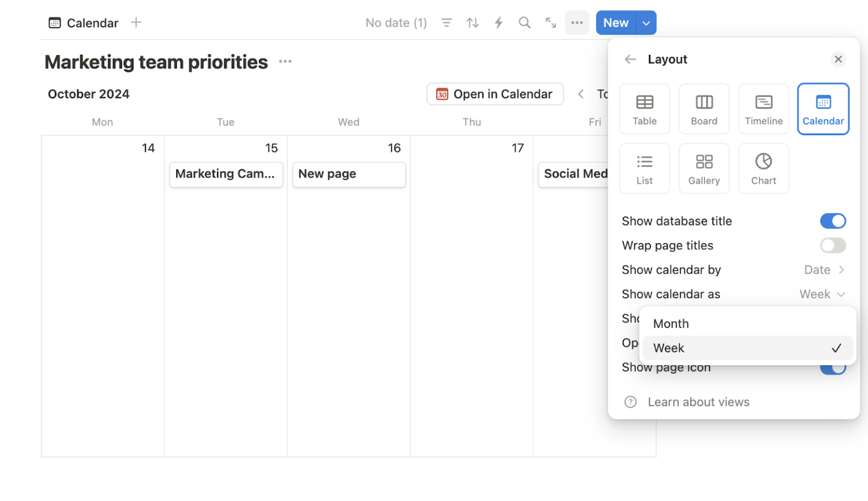This screenshot has height=501, width=868.
Task: Select Week in the calendar view menu
Action: click(669, 348)
